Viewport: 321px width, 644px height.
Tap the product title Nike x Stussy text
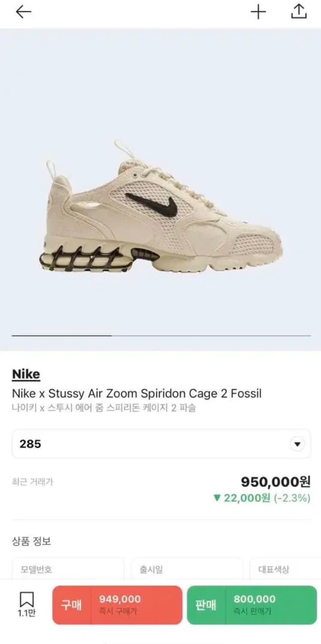(137, 393)
